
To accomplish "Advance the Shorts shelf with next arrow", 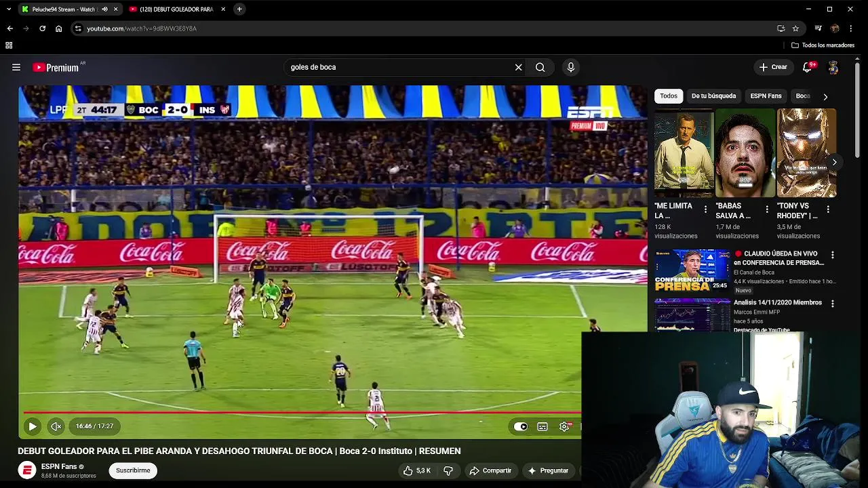I will click(x=834, y=162).
